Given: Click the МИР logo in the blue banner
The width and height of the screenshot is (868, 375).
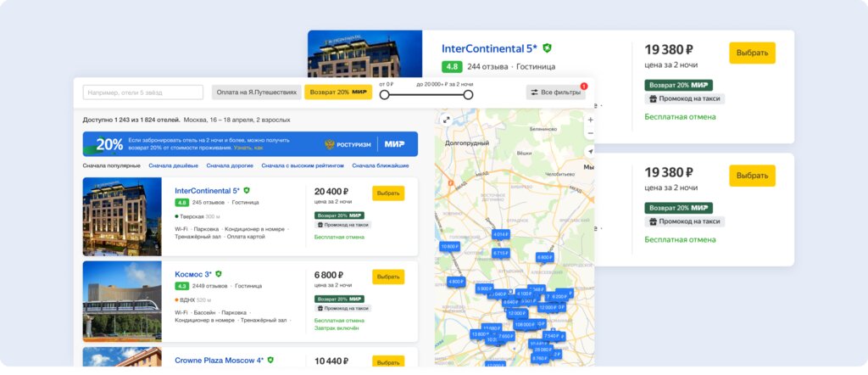Looking at the screenshot, I should [x=394, y=144].
